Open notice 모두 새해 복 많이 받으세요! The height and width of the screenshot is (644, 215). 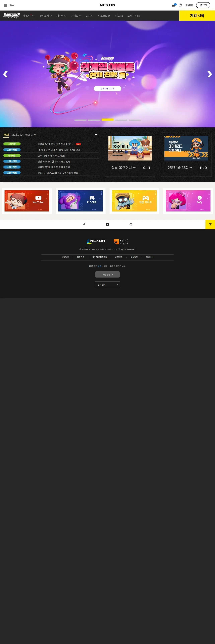click(51, 156)
